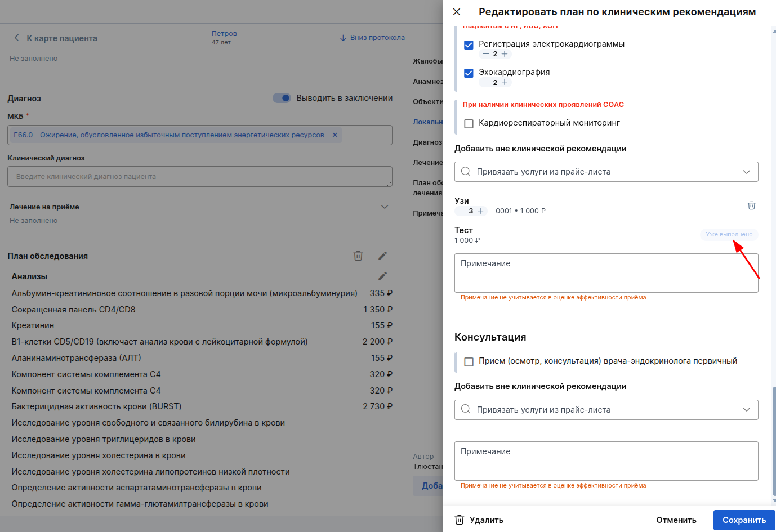Uncheck Регистрация электрокардиограммы checkbox
This screenshot has height=532, width=776.
point(469,45)
